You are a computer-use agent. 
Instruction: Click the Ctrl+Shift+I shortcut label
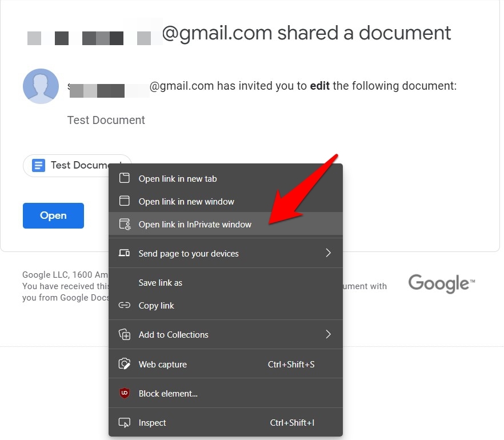click(292, 423)
